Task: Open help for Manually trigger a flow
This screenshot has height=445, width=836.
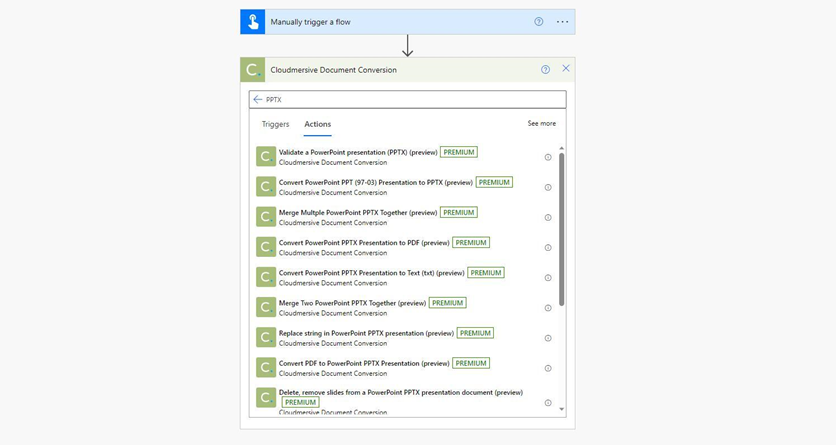Action: pos(539,22)
